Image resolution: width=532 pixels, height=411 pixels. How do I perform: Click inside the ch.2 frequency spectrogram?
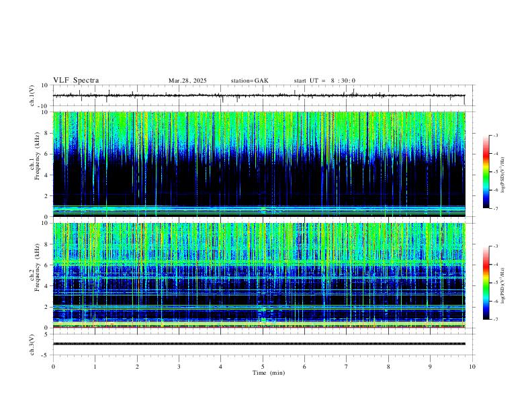click(x=259, y=275)
